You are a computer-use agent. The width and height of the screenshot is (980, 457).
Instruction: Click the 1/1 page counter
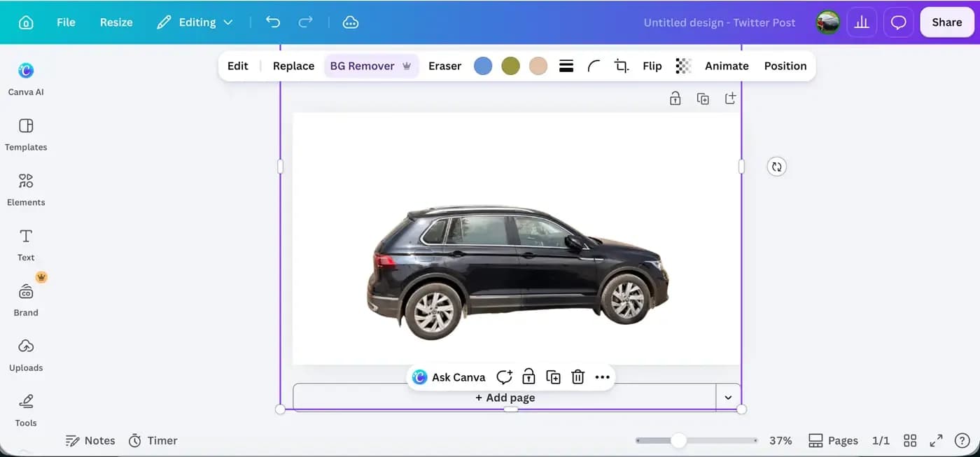881,440
